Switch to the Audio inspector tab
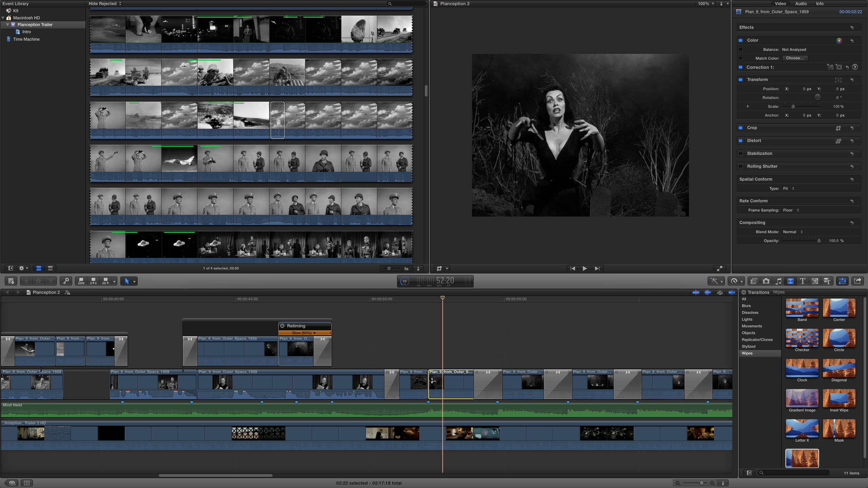Screen dimensions: 868x488 click(x=801, y=4)
